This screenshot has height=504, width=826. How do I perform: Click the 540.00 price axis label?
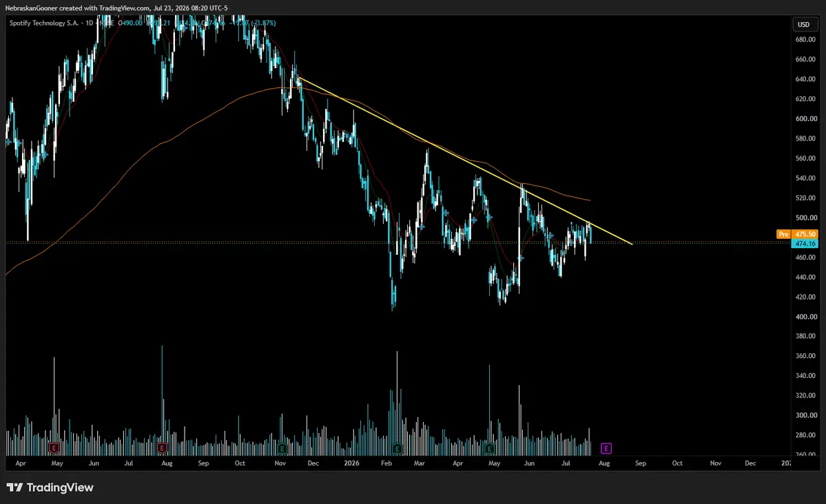pos(805,178)
